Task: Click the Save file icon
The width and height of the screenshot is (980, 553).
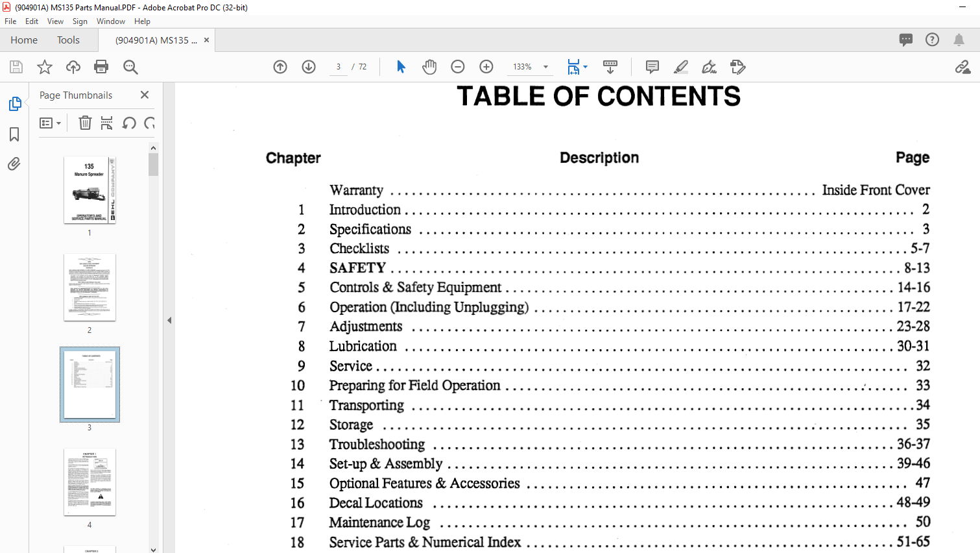Action: 16,67
